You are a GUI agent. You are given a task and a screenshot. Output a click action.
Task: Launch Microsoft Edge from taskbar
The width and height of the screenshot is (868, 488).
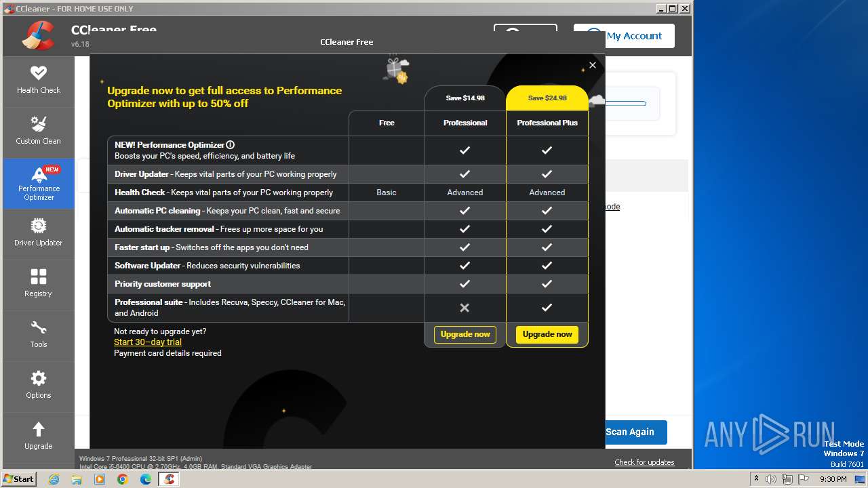pos(146,479)
